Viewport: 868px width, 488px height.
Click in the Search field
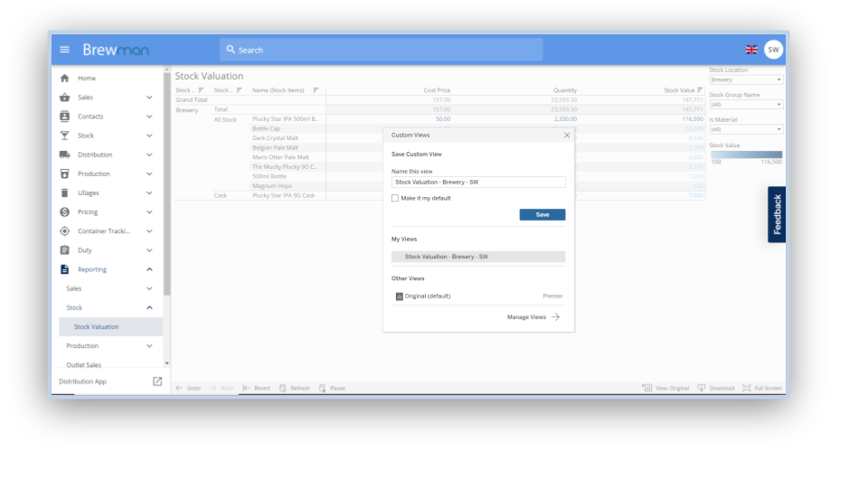(x=381, y=50)
